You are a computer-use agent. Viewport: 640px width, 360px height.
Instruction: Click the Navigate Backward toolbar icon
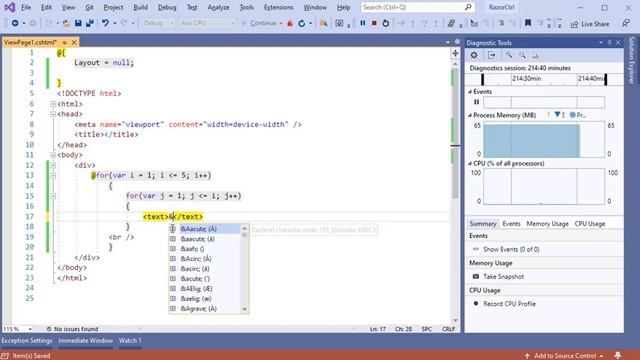(15, 23)
